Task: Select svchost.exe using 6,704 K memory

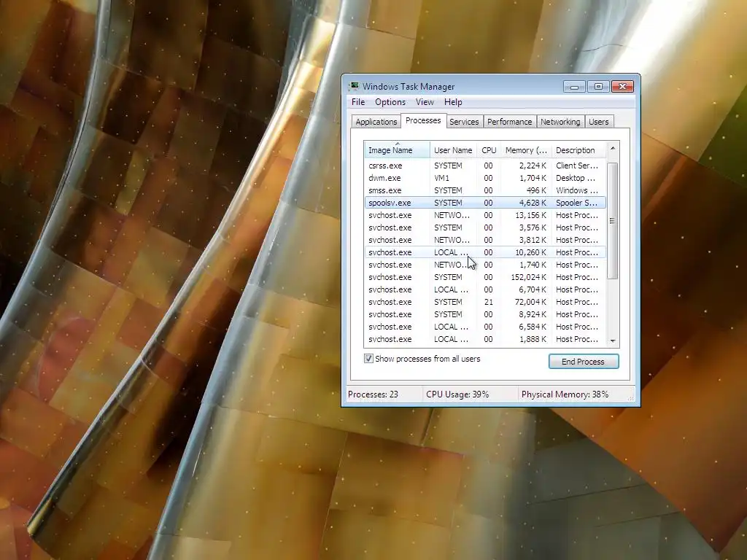Action: (x=485, y=289)
